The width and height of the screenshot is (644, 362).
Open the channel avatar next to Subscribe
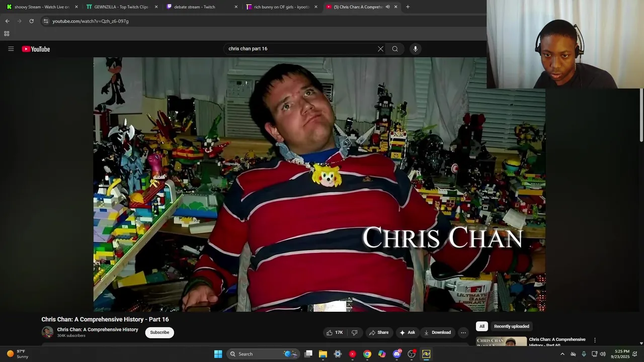[x=47, y=332]
